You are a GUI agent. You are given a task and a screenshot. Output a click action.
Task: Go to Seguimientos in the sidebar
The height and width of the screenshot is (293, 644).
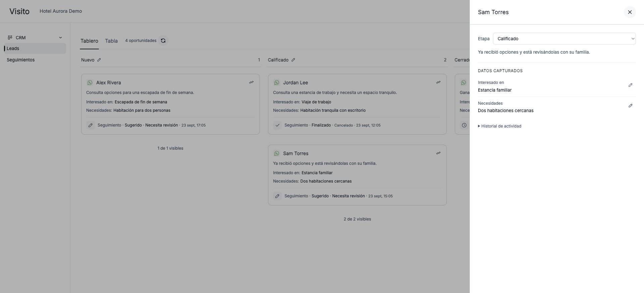click(x=20, y=60)
